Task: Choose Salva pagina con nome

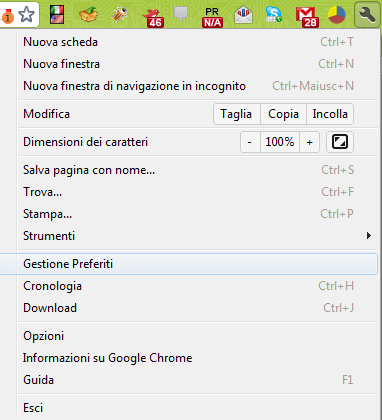Action: tap(197, 170)
